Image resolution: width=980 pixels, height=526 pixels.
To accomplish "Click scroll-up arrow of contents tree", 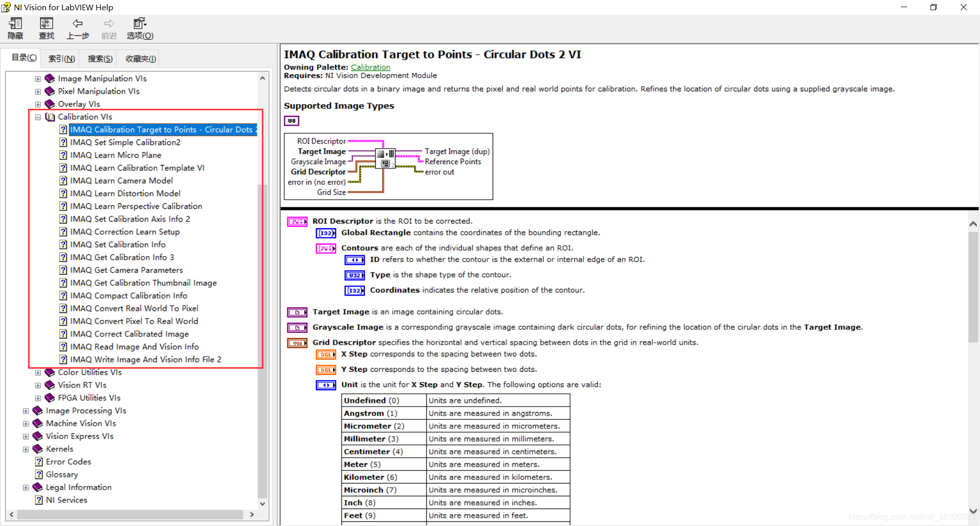I will tap(262, 78).
